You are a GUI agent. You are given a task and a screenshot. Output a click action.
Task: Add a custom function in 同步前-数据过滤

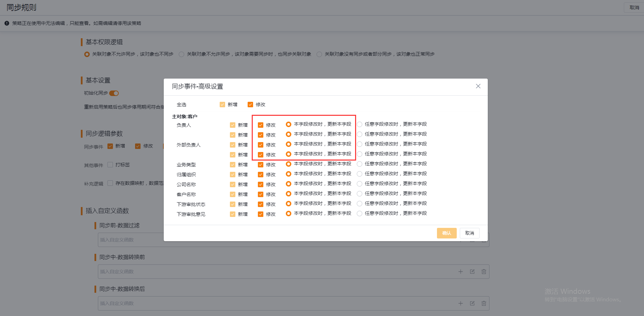pyautogui.click(x=461, y=239)
